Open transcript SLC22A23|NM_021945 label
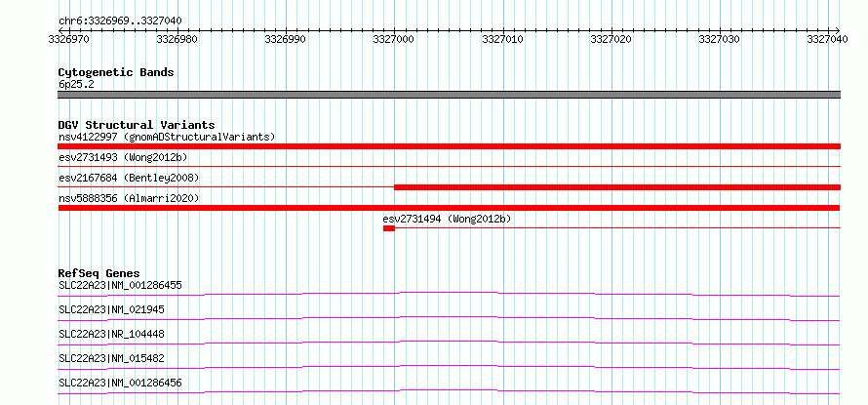The image size is (868, 405). pyautogui.click(x=111, y=309)
